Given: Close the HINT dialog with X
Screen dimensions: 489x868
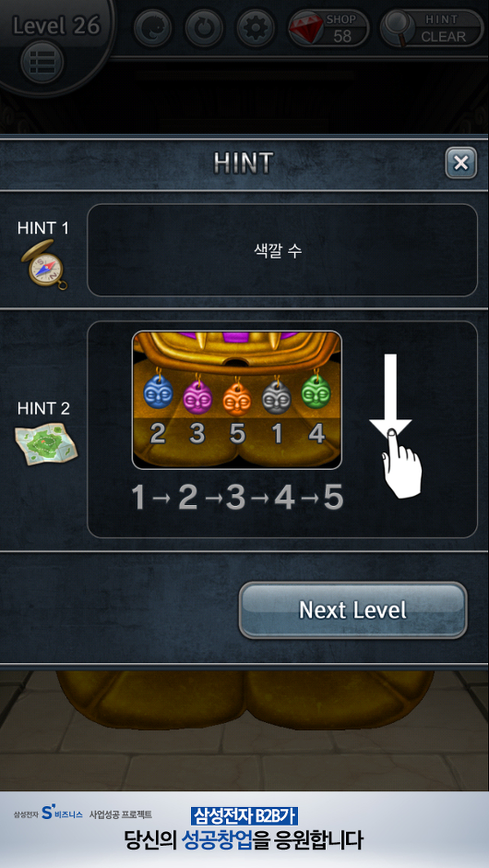Looking at the screenshot, I should tap(460, 163).
